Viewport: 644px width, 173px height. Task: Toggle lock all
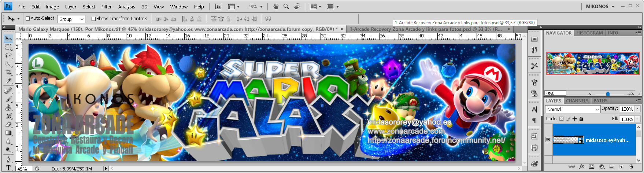[581, 119]
